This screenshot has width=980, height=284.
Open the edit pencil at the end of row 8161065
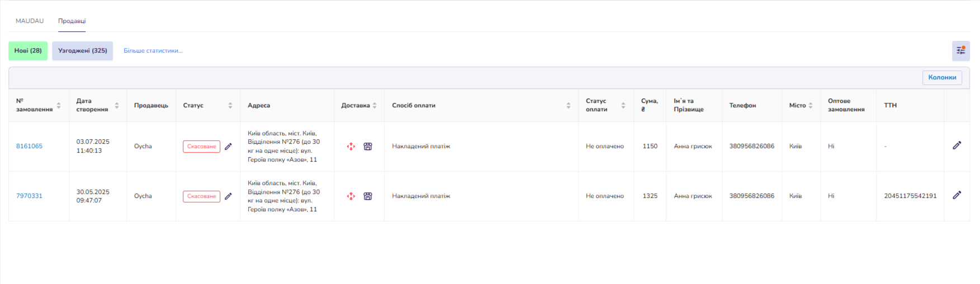pos(957,145)
